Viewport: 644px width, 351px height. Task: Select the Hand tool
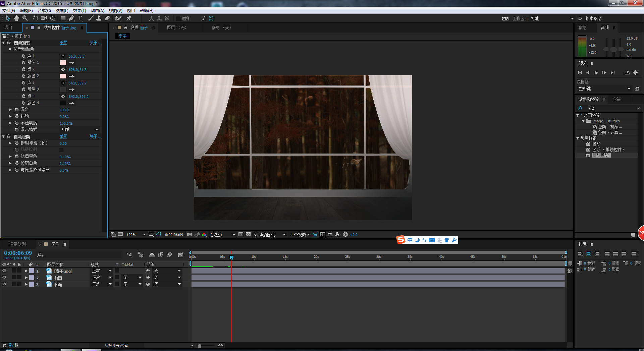click(16, 18)
